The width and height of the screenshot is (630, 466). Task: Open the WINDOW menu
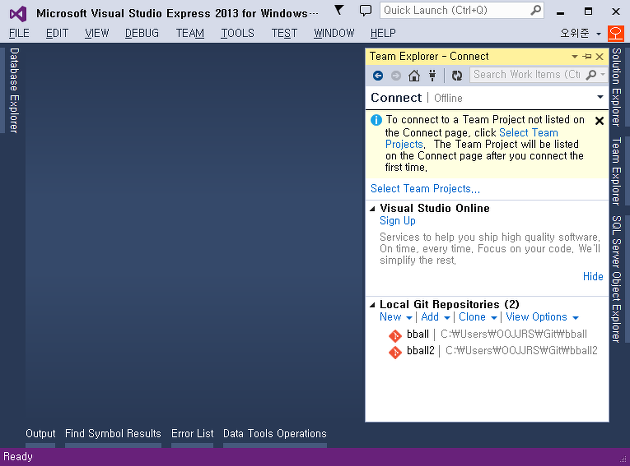(x=334, y=33)
